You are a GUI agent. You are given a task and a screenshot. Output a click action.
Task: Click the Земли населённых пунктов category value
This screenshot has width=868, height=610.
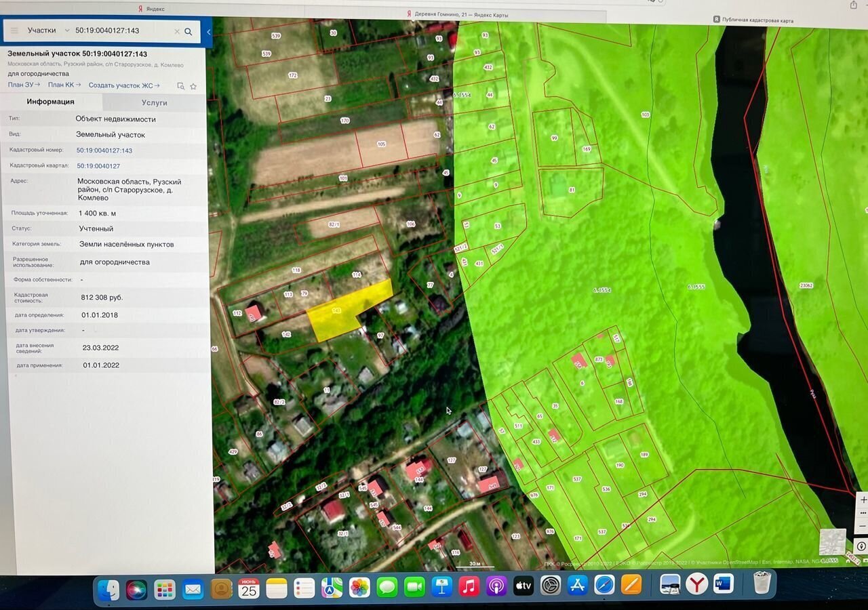pos(127,244)
